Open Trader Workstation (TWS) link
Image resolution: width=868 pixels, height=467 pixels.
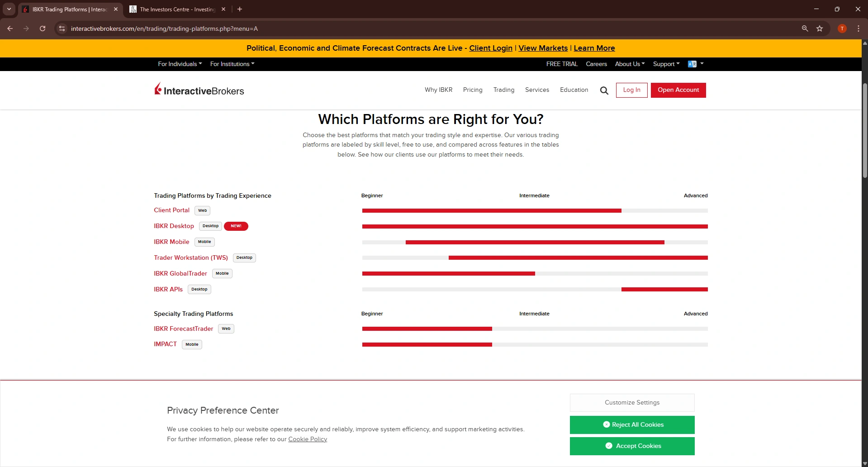(191, 258)
